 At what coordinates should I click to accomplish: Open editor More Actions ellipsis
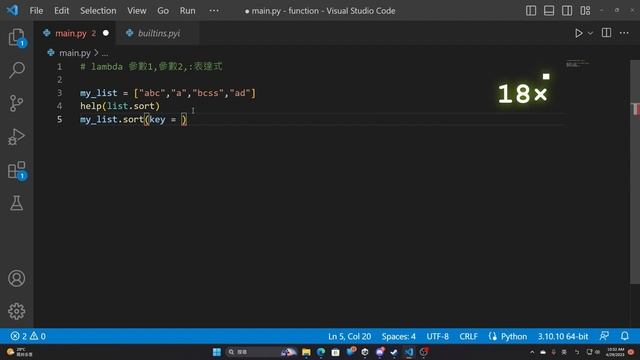click(624, 33)
